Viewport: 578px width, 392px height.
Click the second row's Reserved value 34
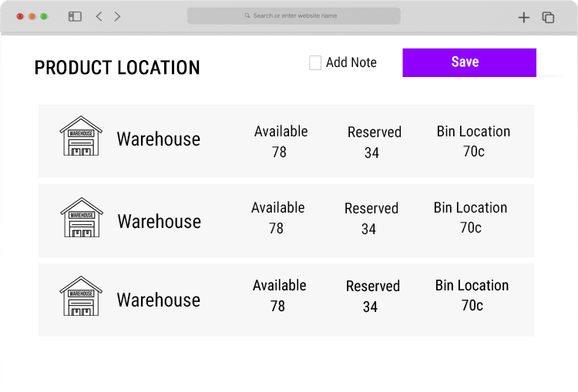(x=368, y=230)
